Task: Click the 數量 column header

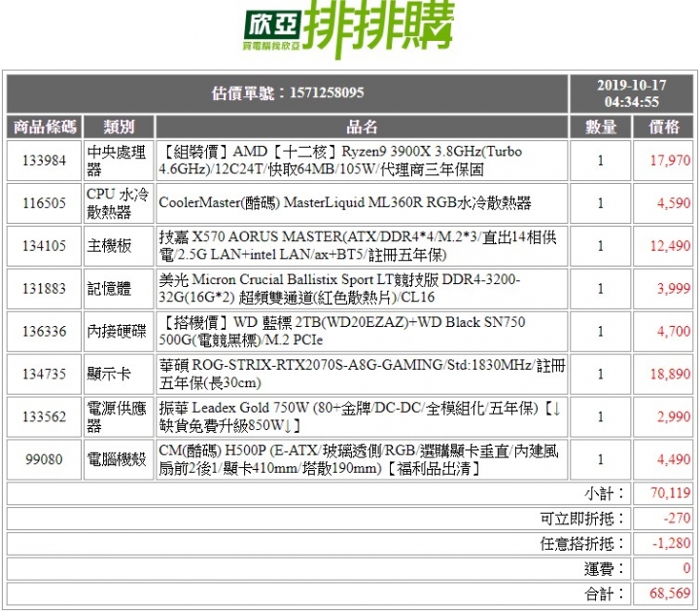Action: tap(601, 126)
